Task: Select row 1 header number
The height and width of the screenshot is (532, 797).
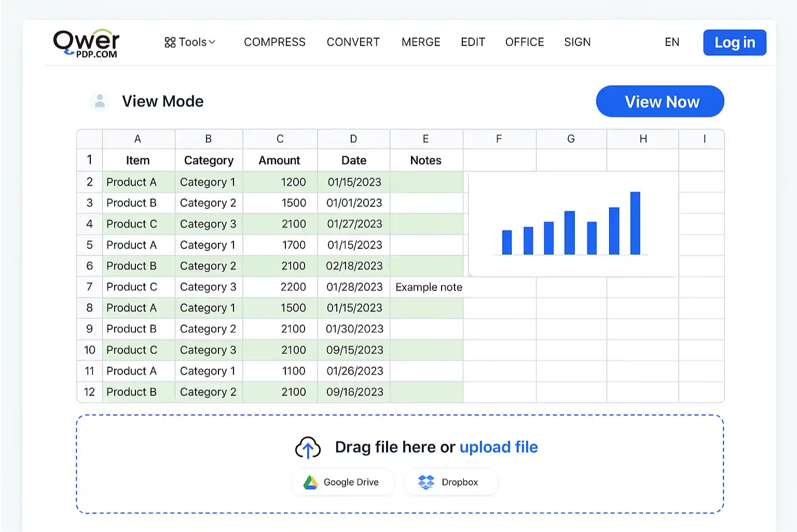Action: point(90,160)
